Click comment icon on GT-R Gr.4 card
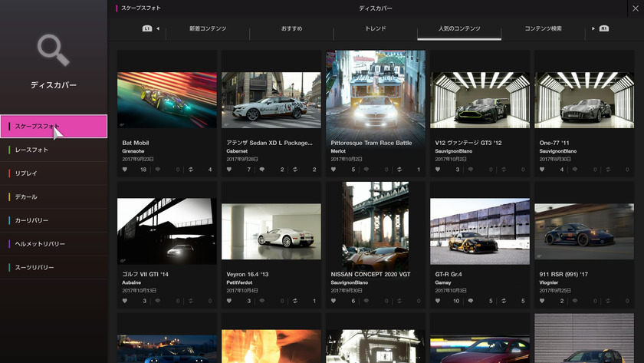Image resolution: width=644 pixels, height=363 pixels. pyautogui.click(x=471, y=302)
